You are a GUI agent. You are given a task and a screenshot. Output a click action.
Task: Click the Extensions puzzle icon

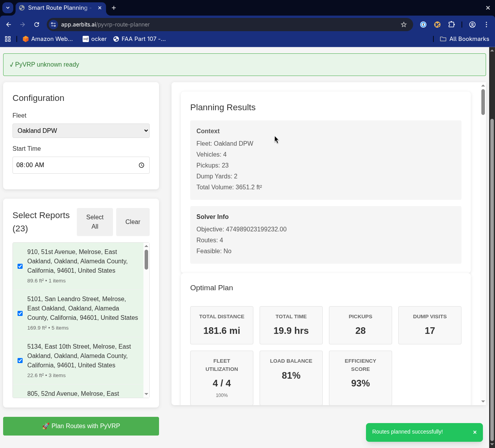coord(451,25)
